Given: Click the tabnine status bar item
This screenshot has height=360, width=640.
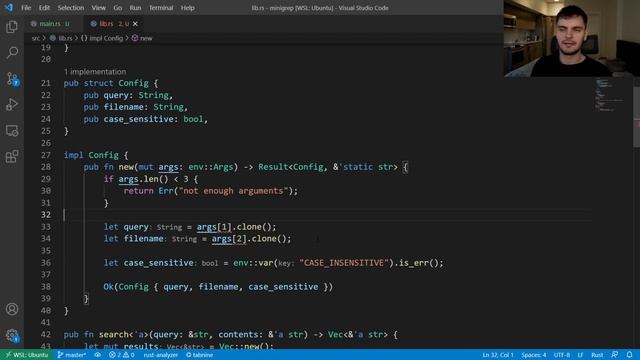Looking at the screenshot, I should click(200, 355).
